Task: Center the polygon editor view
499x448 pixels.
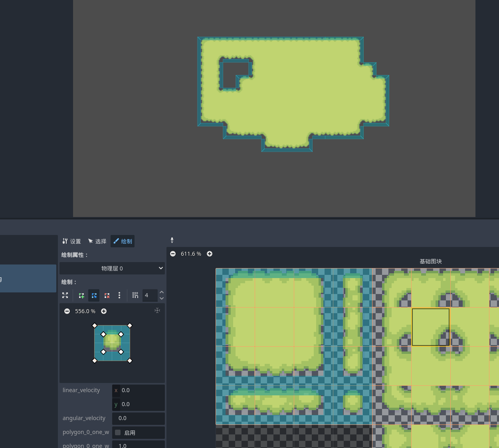Action: pyautogui.click(x=157, y=310)
